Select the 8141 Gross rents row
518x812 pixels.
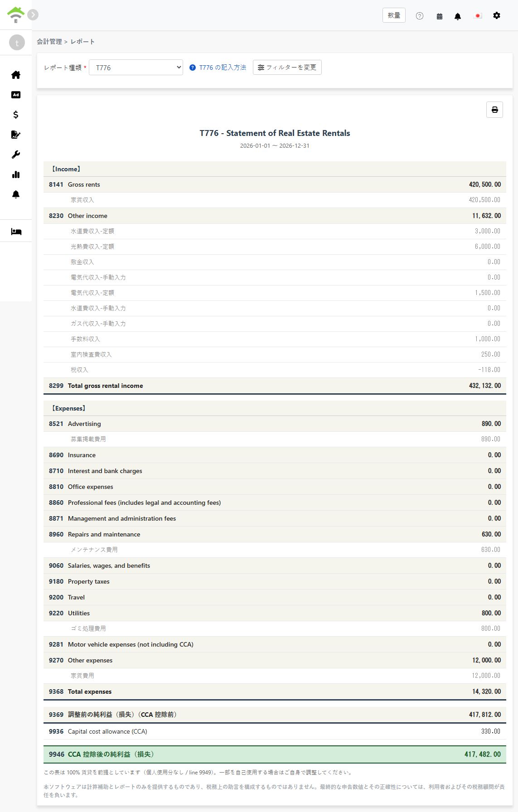[x=275, y=184]
